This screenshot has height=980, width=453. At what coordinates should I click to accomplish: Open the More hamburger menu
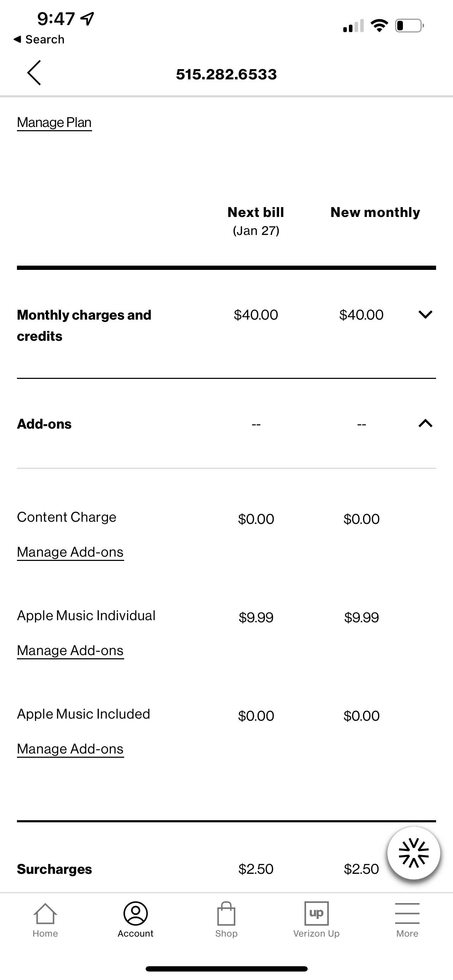click(407, 914)
